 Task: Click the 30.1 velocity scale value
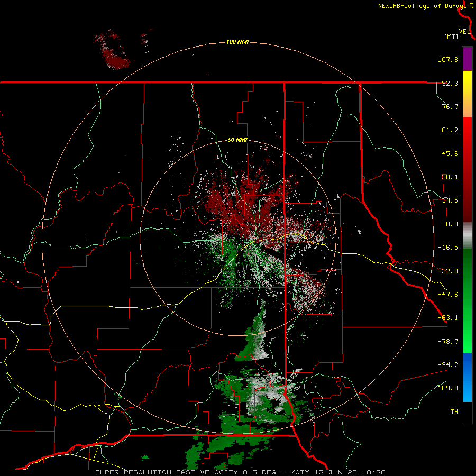point(450,177)
